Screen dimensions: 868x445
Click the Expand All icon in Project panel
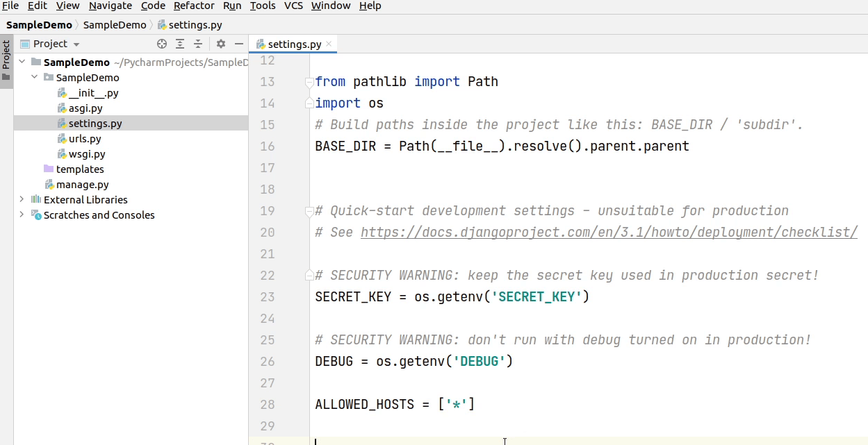coord(179,44)
